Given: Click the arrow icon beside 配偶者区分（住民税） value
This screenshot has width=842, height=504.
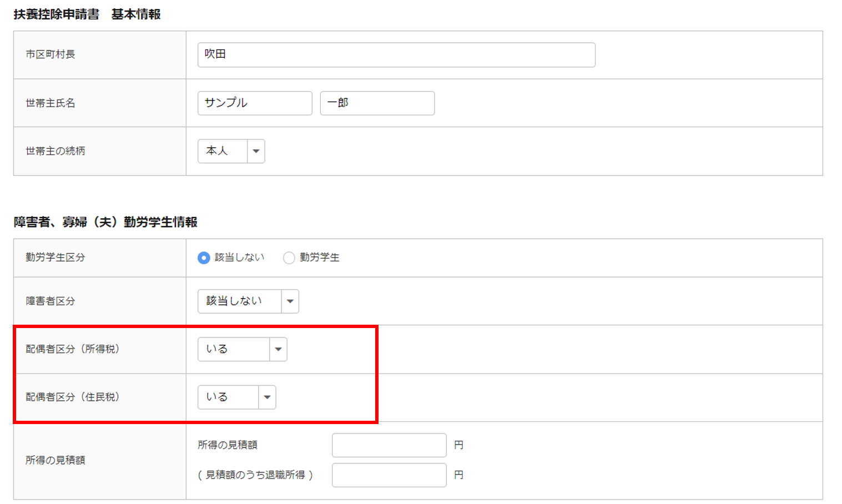Looking at the screenshot, I should tap(267, 397).
